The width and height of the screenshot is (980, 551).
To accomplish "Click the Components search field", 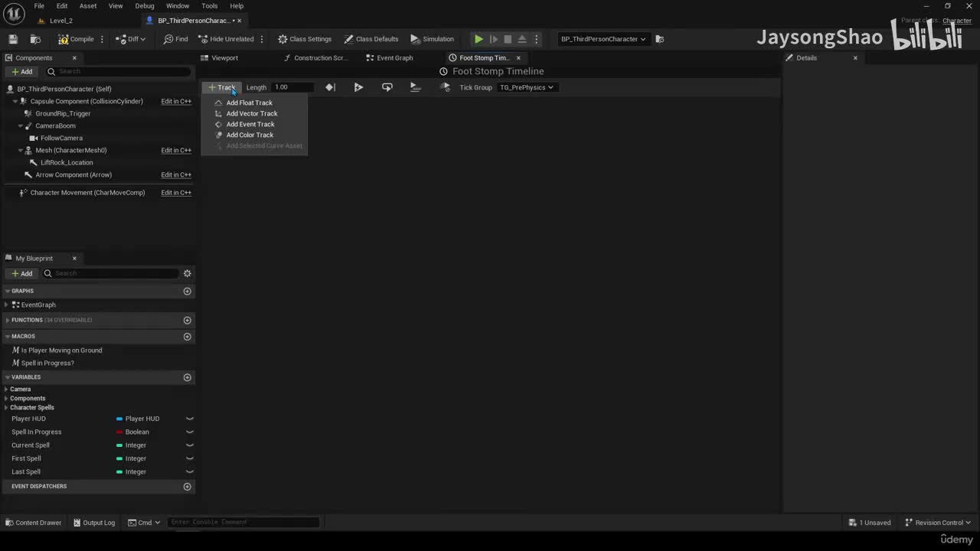I will pyautogui.click(x=117, y=72).
